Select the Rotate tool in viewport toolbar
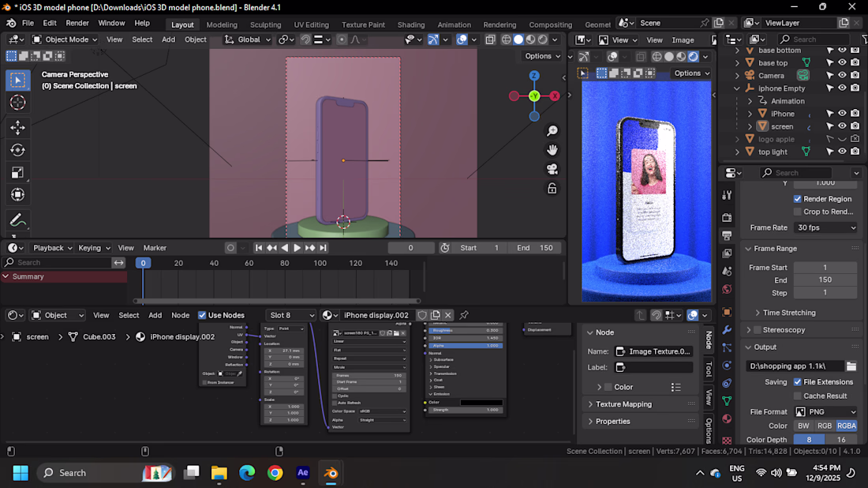 click(17, 150)
